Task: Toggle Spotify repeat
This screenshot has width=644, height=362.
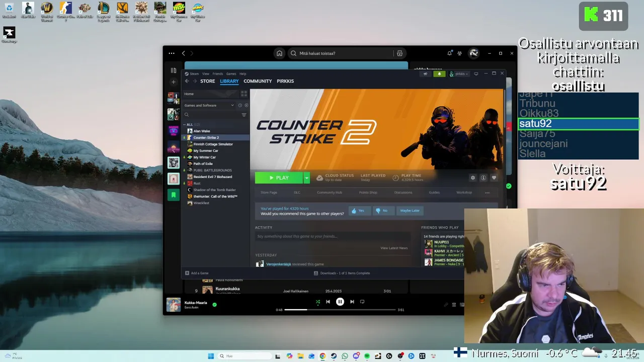Action: [362, 302]
